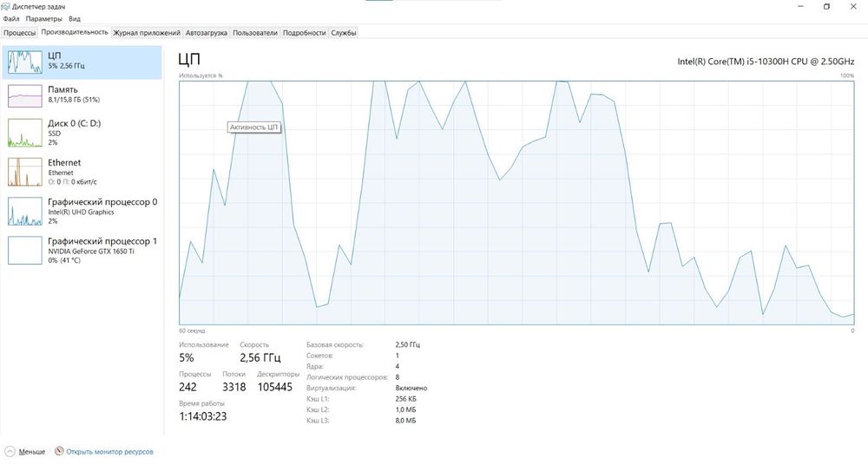Viewport: 868px width, 464px height.
Task: Open the Параметры menu
Action: (x=43, y=19)
